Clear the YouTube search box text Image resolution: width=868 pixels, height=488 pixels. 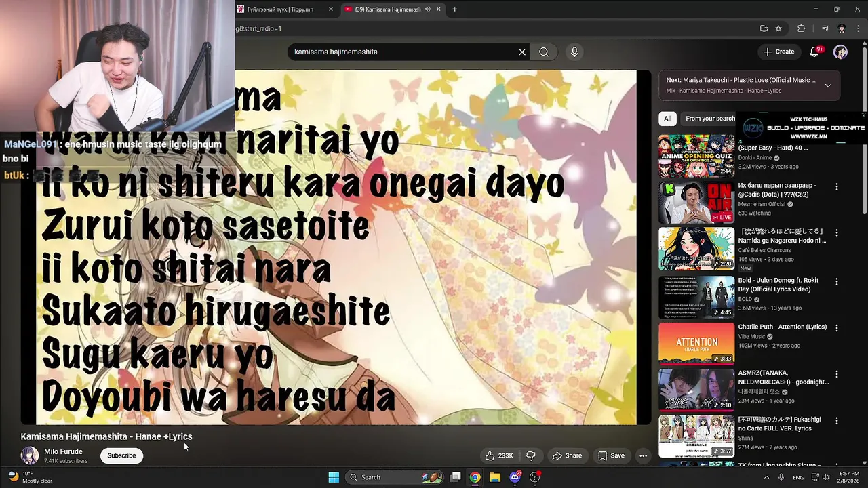(x=522, y=52)
